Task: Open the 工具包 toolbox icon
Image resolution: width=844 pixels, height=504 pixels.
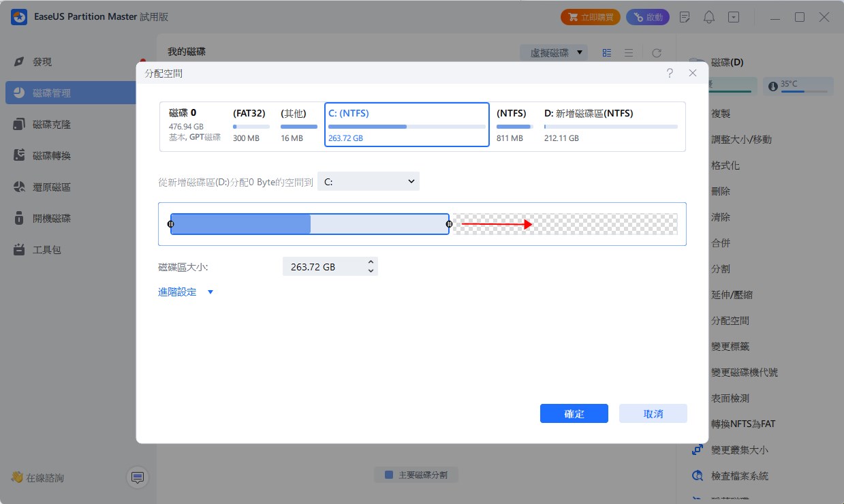Action: [x=20, y=250]
